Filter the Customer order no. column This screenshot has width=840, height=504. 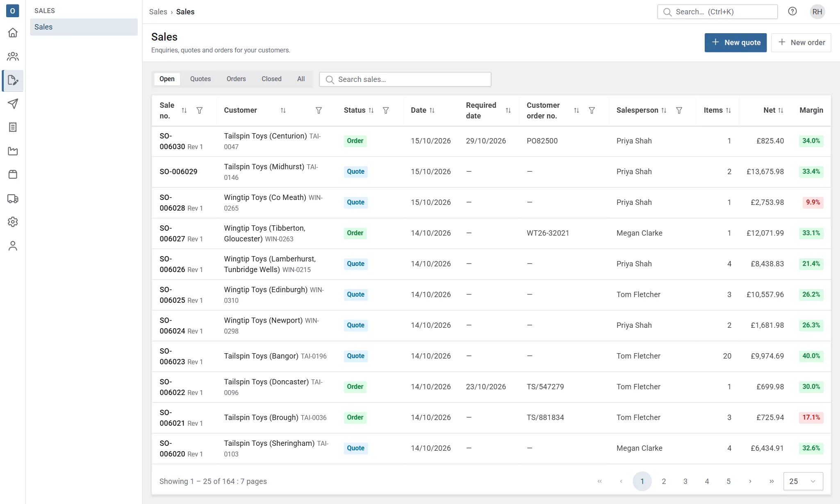pyautogui.click(x=592, y=111)
